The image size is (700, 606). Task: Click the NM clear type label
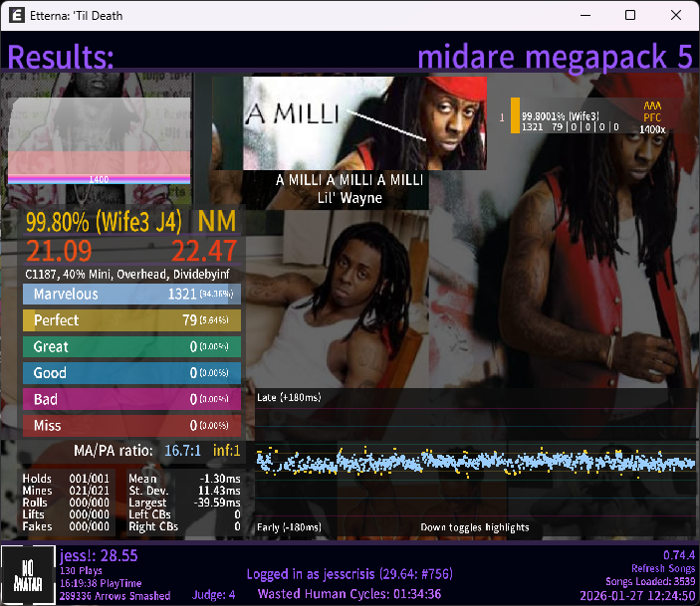pyautogui.click(x=217, y=221)
